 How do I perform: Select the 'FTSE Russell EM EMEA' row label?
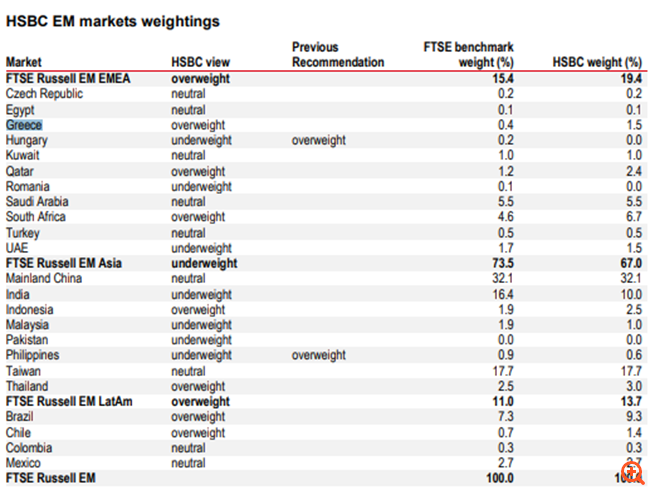[68, 78]
